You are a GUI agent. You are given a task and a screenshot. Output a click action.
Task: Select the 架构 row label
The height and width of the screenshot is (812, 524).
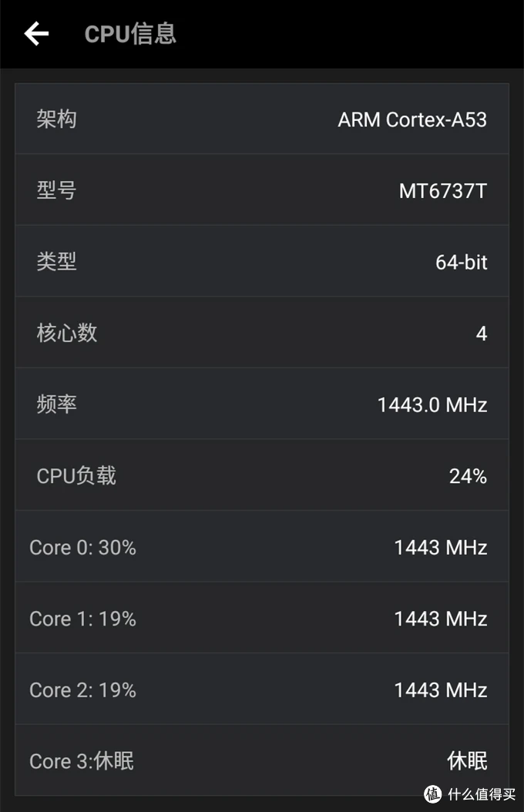click(x=56, y=119)
